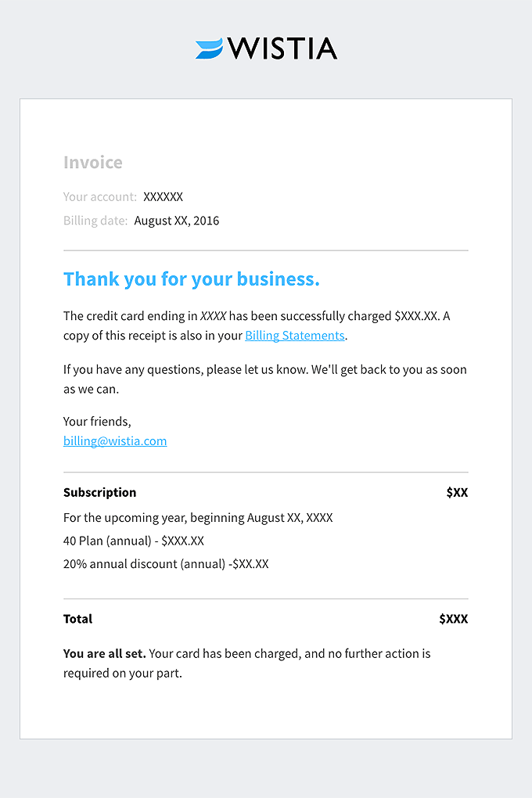Viewport: 532px width, 798px height.
Task: Click the Total label
Action: point(78,619)
